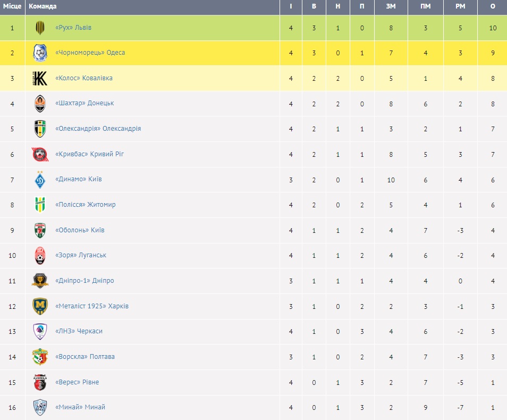This screenshot has width=507, height=420.
Task: Go to the «ЛНЗ» Черкаси team link
Action: [79, 331]
